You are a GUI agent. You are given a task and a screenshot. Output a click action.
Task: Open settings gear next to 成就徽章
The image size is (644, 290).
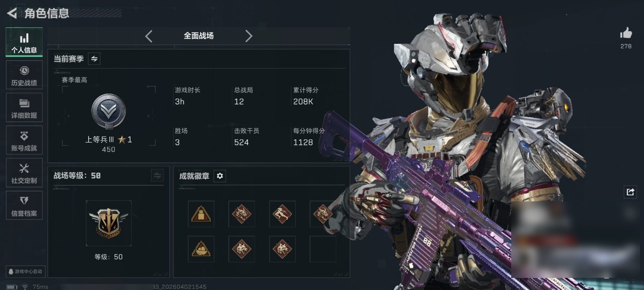click(220, 176)
